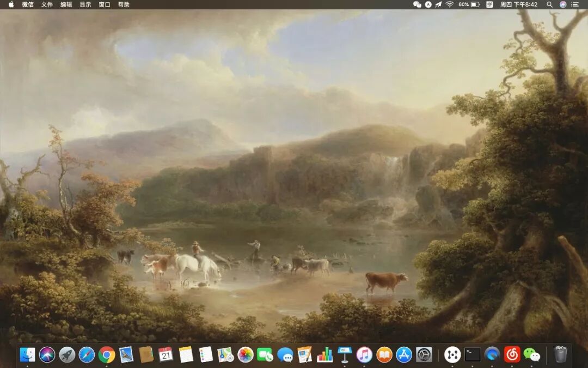The height and width of the screenshot is (368, 588).
Task: Click Siri icon in menu bar
Action: click(x=563, y=4)
